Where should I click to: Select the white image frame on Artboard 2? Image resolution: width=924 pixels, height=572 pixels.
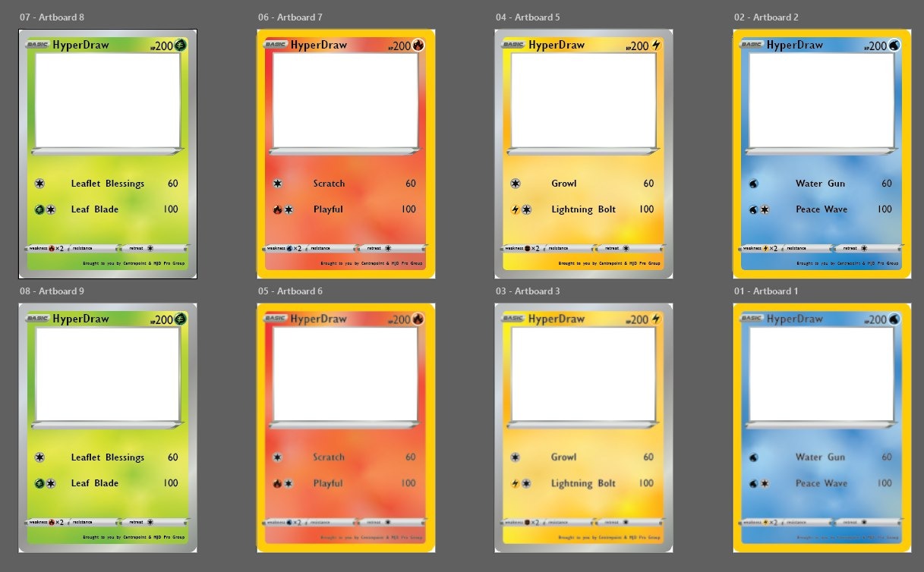[822, 100]
